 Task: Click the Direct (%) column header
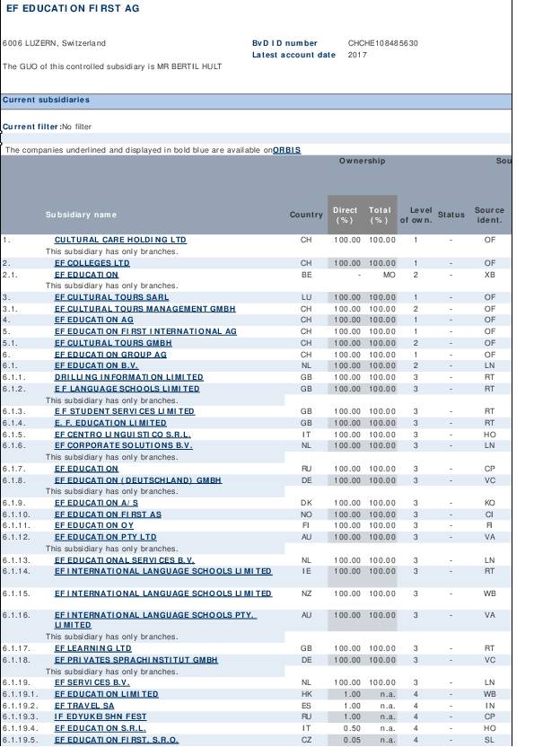point(345,215)
